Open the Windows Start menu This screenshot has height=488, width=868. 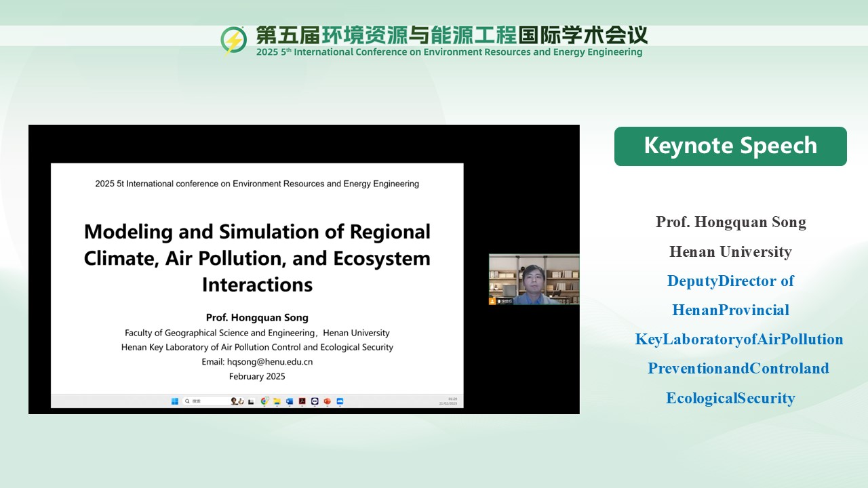[x=175, y=401]
